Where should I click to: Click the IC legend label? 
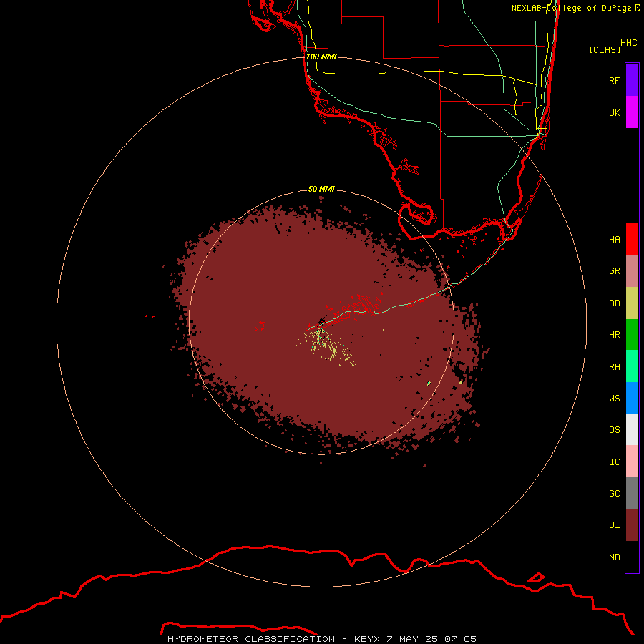(614, 462)
